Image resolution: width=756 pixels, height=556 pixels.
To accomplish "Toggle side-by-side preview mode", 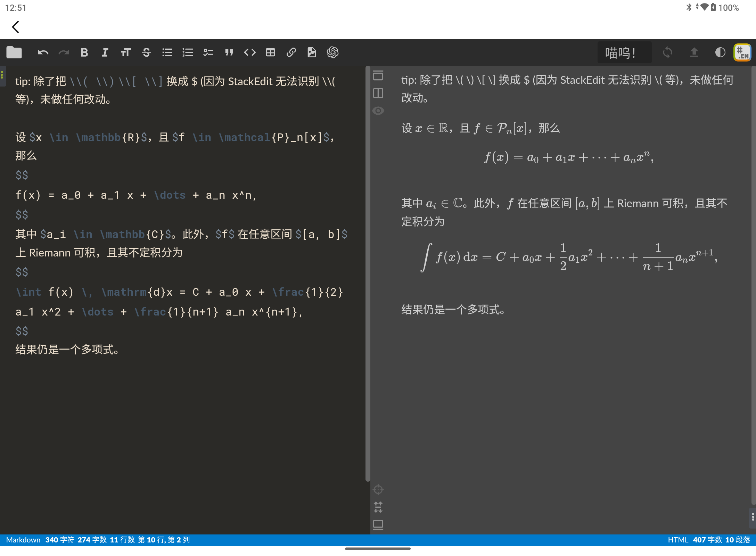I will pos(378,93).
